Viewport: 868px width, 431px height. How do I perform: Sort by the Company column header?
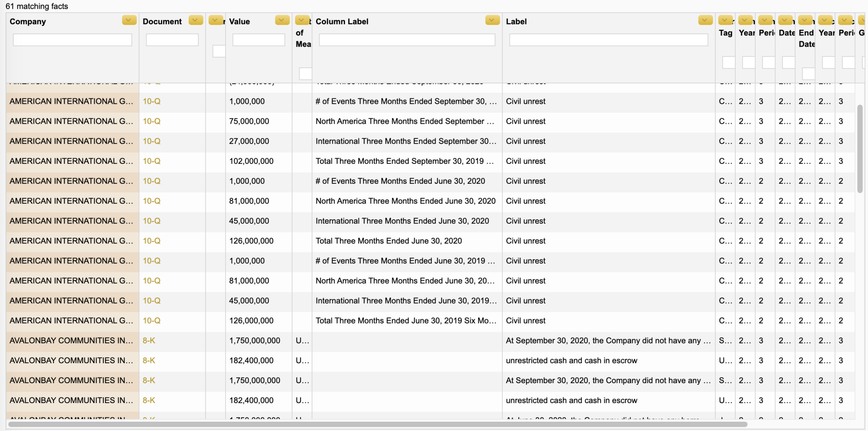(x=28, y=22)
